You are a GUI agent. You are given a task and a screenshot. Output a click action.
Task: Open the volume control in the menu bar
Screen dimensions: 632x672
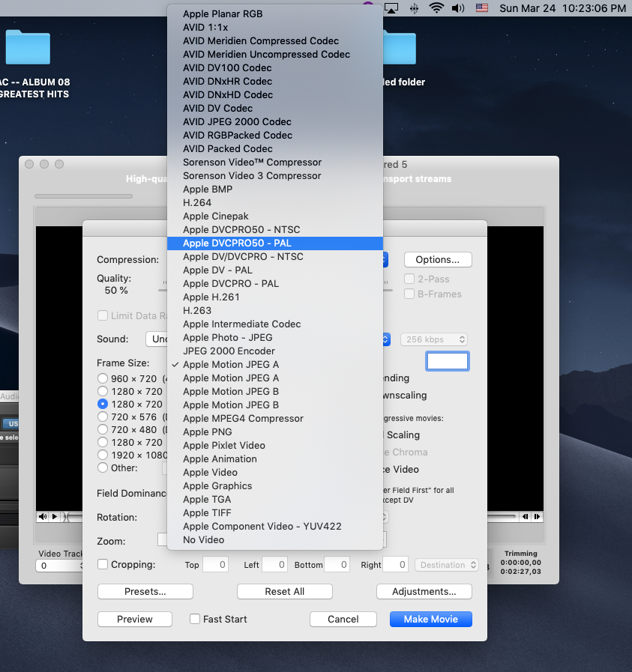point(458,8)
